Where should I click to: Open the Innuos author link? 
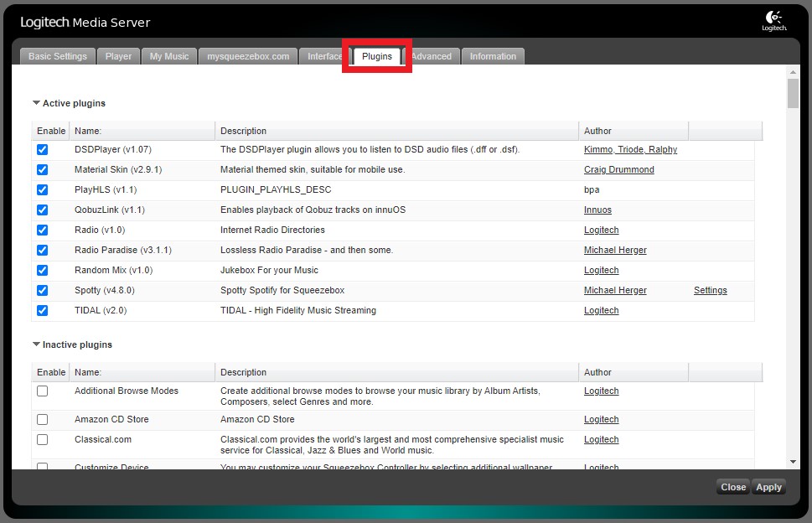597,210
